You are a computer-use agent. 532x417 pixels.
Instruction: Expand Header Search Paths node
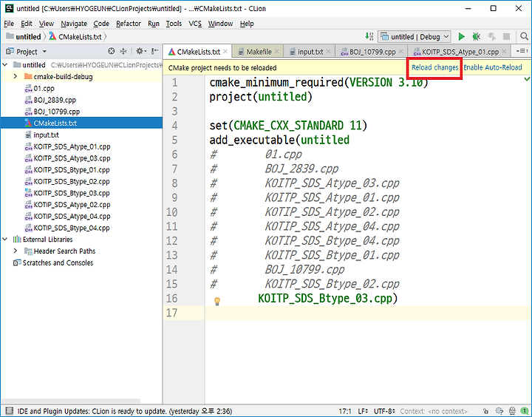pyautogui.click(x=16, y=251)
